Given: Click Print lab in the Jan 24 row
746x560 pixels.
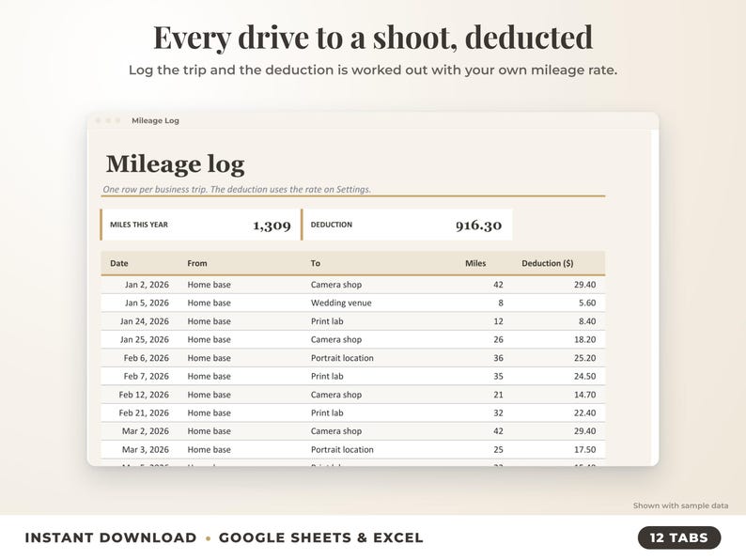Looking at the screenshot, I should tap(327, 321).
